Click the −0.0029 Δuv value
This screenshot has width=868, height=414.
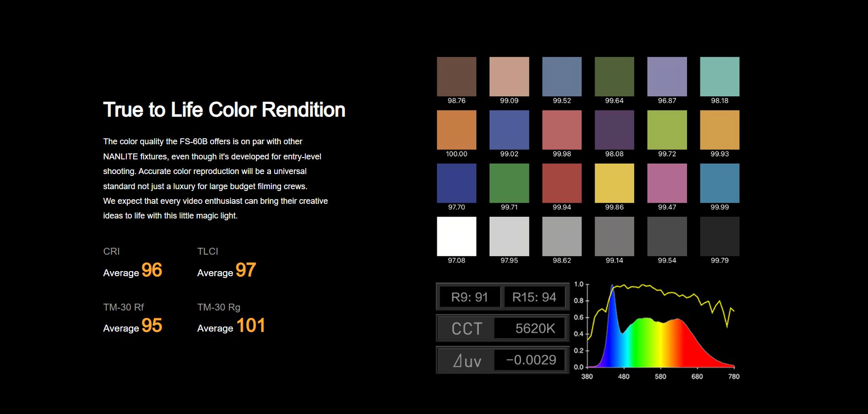[x=531, y=360]
